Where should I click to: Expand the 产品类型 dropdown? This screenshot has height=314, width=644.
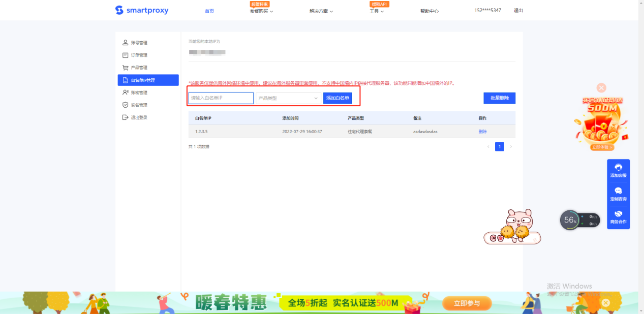[288, 98]
